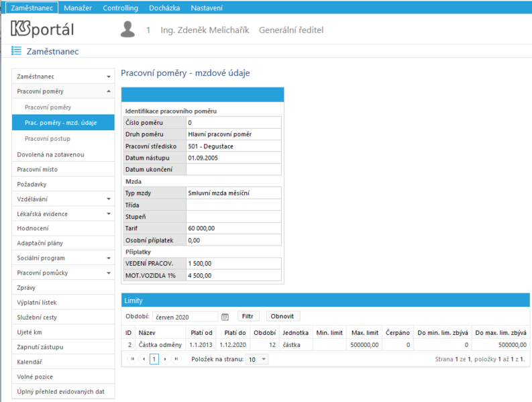Open the Položek na stranu dropdown
Image resolution: width=532 pixels, height=402 pixels.
click(257, 359)
